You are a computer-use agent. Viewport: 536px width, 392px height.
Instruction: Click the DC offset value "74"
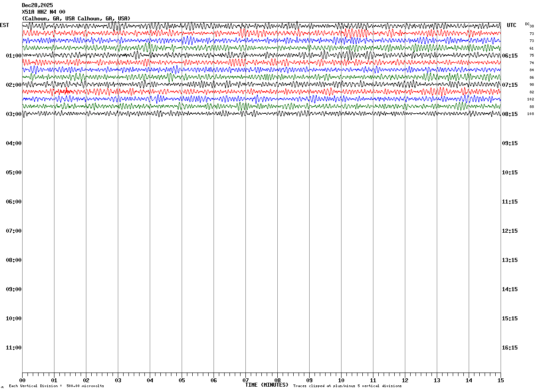532,63
